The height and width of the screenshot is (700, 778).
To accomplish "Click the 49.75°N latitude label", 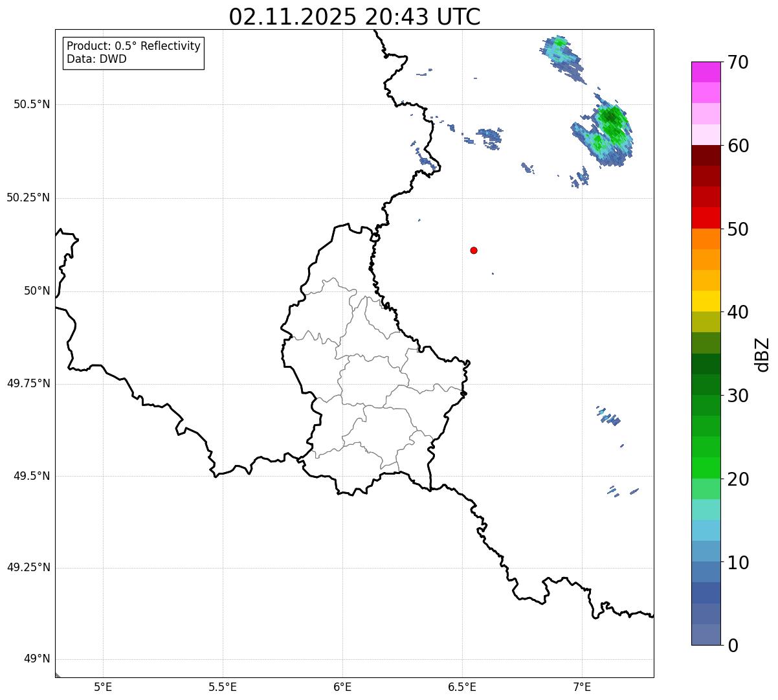I will coord(28,383).
